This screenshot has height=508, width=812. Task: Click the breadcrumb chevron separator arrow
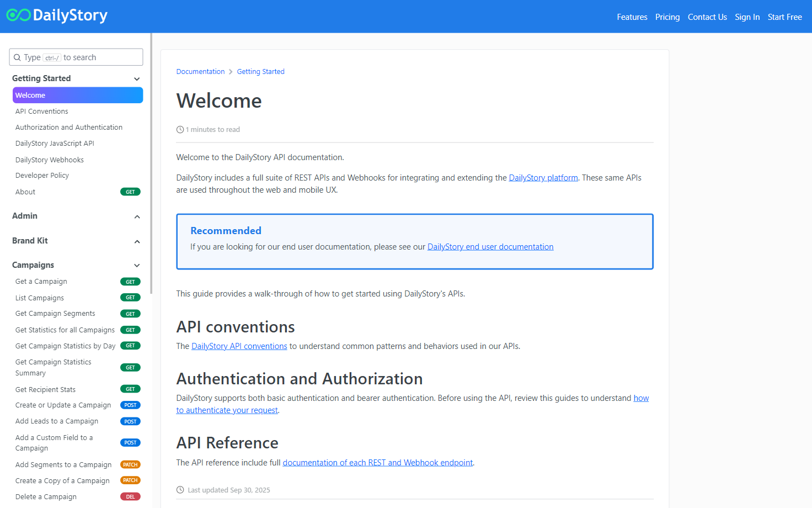231,72
